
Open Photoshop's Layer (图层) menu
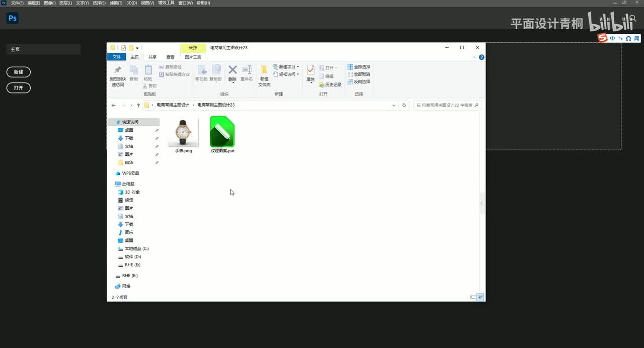[65, 3]
